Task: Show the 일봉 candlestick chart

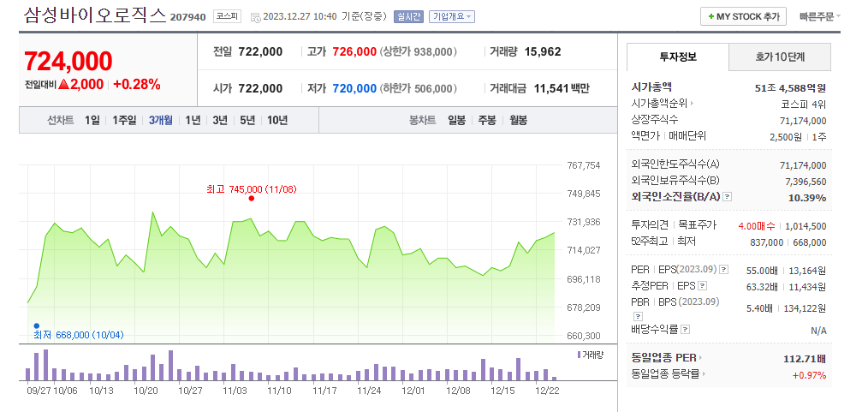Action: (x=457, y=120)
